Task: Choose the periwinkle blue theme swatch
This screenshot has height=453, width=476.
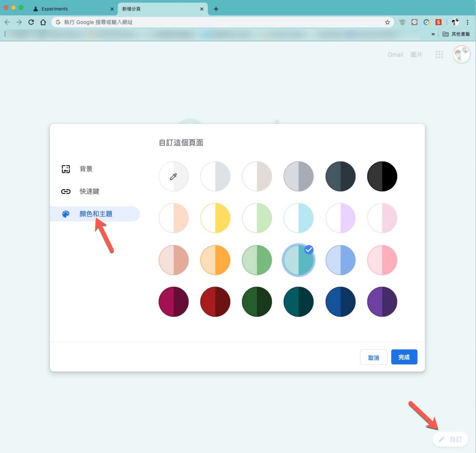Action: tap(340, 260)
